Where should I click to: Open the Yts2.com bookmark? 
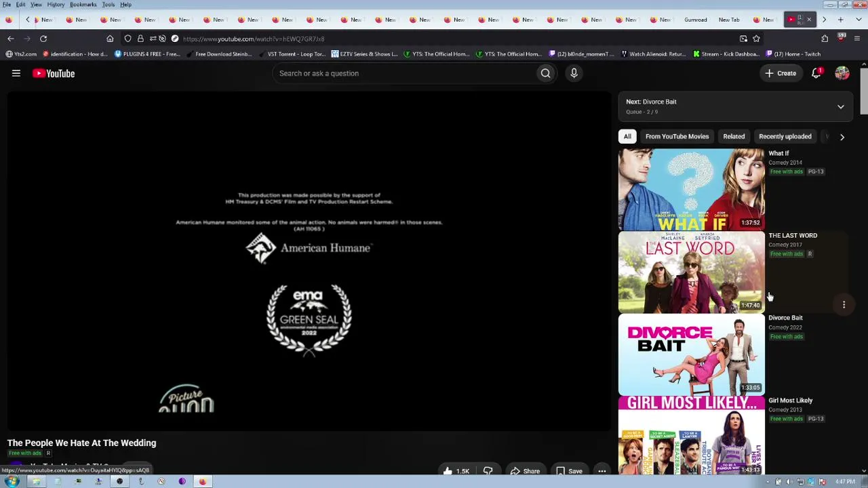[21, 54]
